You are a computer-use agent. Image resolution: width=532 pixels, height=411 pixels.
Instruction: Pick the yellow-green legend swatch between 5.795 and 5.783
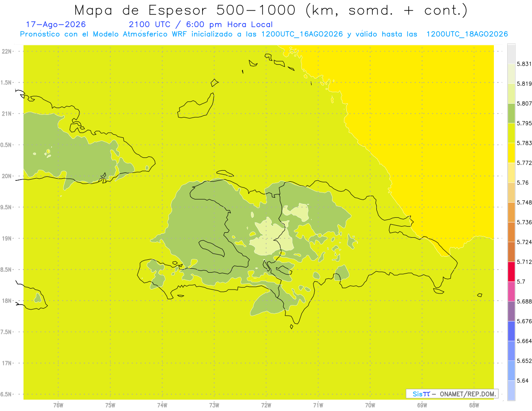pos(511,133)
